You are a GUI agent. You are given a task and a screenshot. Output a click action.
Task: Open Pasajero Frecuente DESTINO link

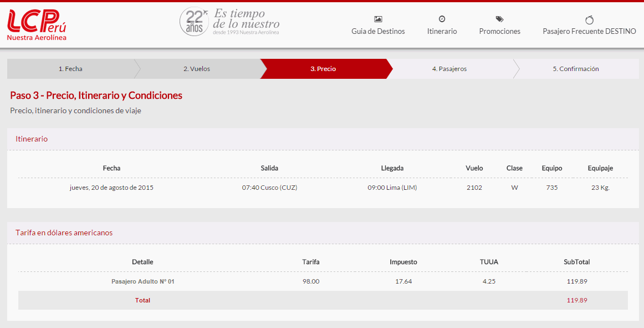pyautogui.click(x=589, y=32)
